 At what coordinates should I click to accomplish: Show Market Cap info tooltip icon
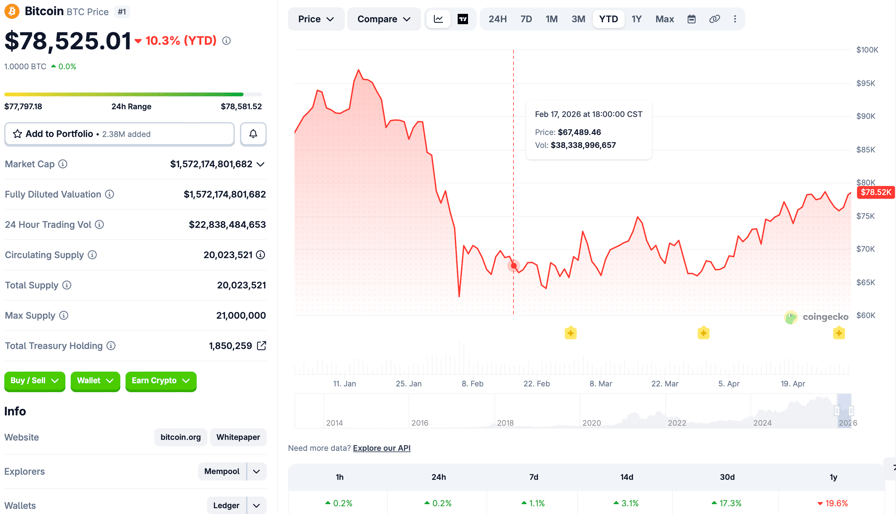[63, 164]
